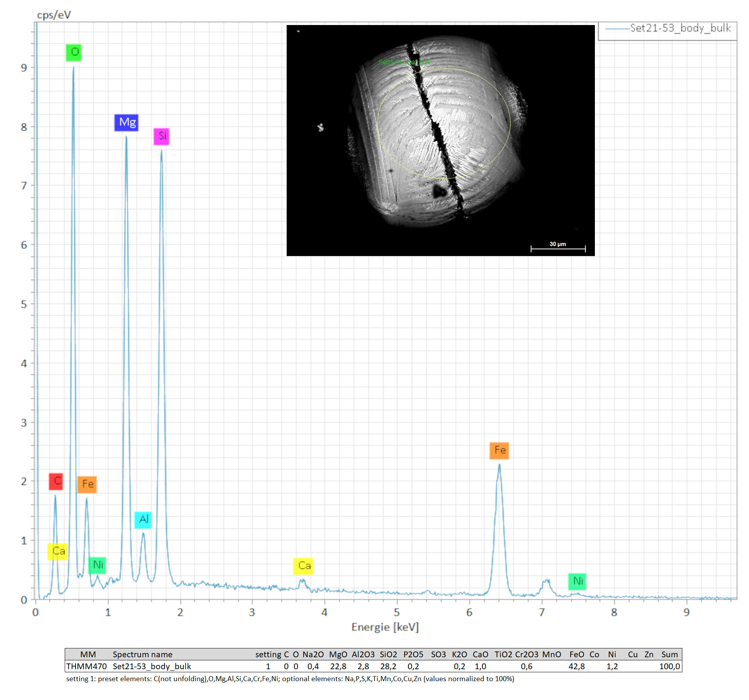The width and height of the screenshot is (749, 700).
Task: Select the FeO column header in table
Action: click(576, 655)
